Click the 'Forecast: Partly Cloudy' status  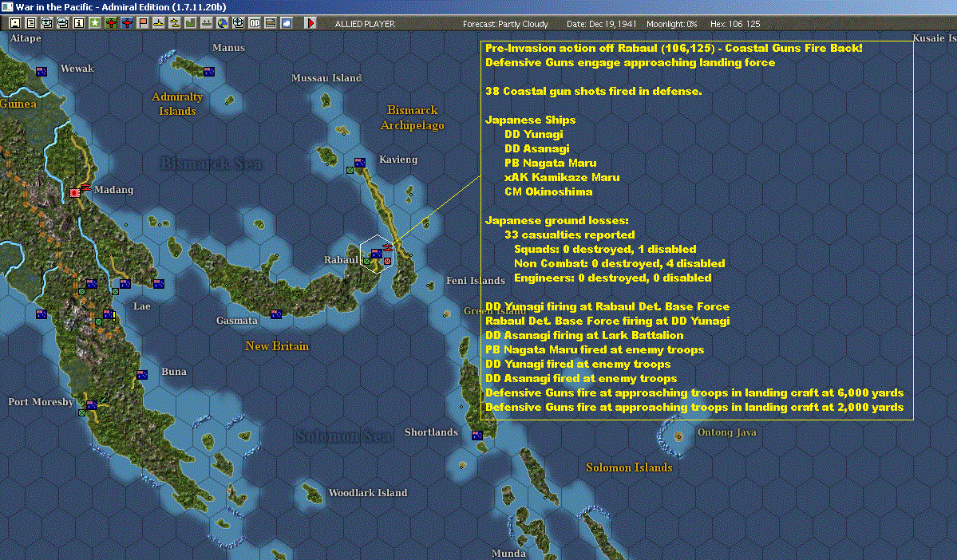505,24
